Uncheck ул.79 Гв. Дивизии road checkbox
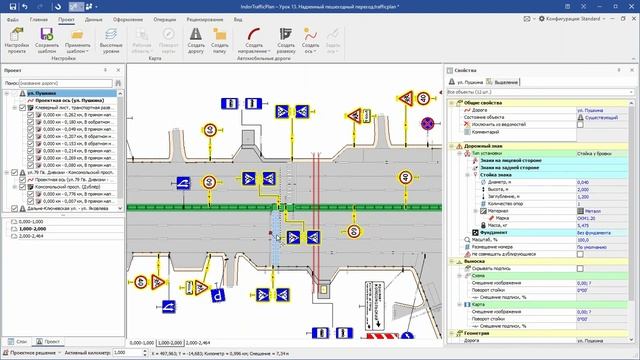 pos(14,173)
